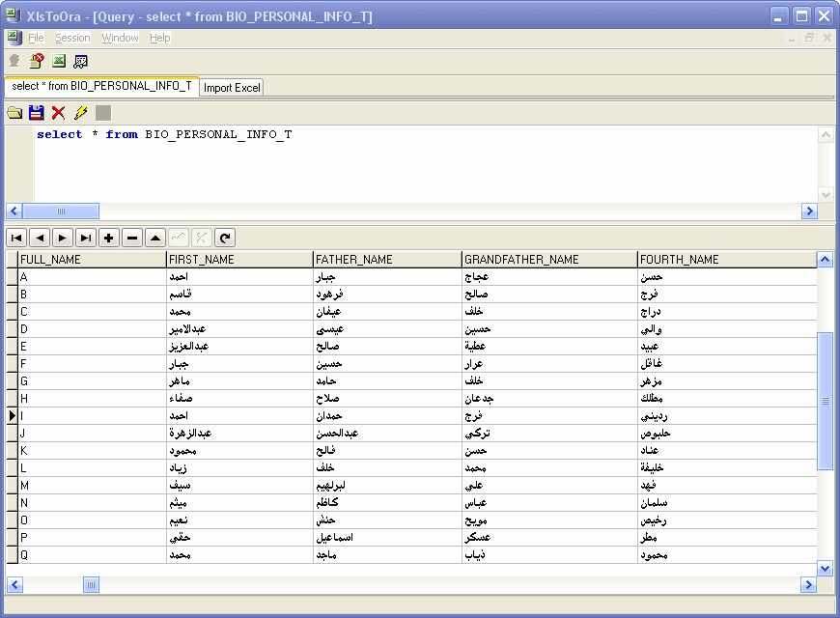Click the grid scroll left arrow

[14, 585]
